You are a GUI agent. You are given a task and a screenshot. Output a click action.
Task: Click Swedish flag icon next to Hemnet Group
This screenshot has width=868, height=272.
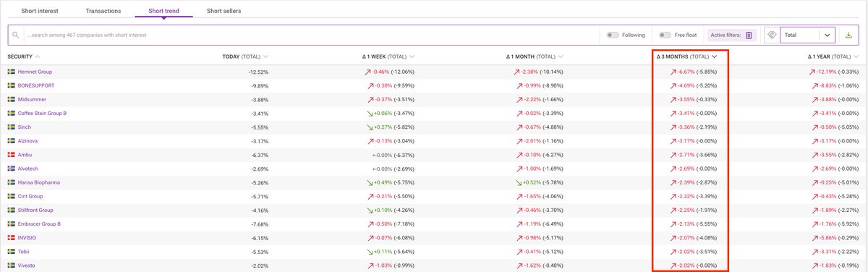click(x=11, y=72)
